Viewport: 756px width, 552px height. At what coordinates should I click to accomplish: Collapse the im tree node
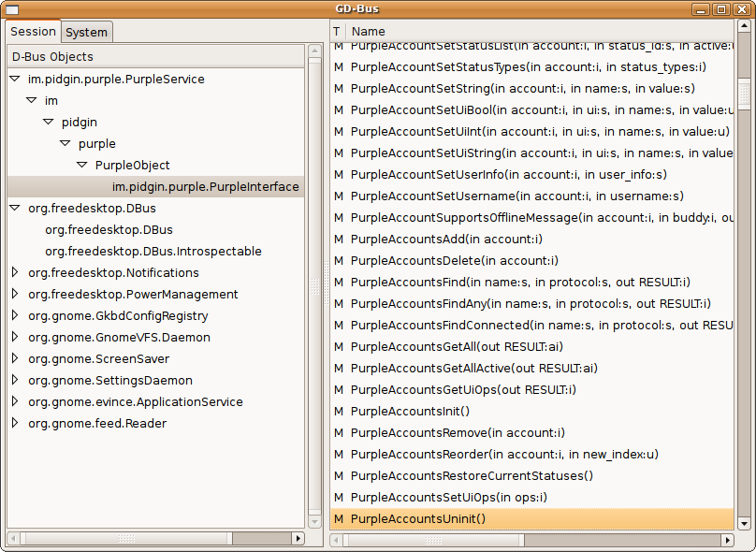click(32, 100)
